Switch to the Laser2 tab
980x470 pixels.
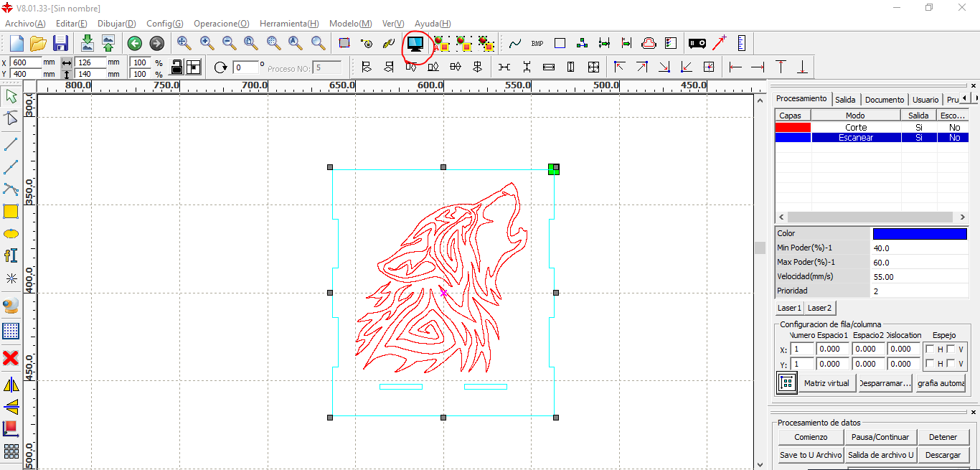click(x=819, y=308)
